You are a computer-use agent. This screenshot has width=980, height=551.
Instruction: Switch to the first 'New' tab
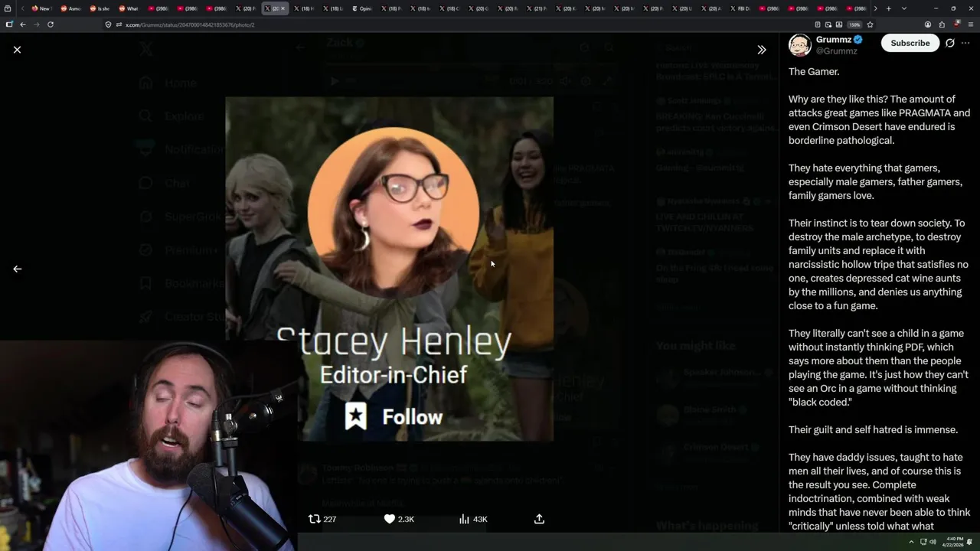click(41, 8)
